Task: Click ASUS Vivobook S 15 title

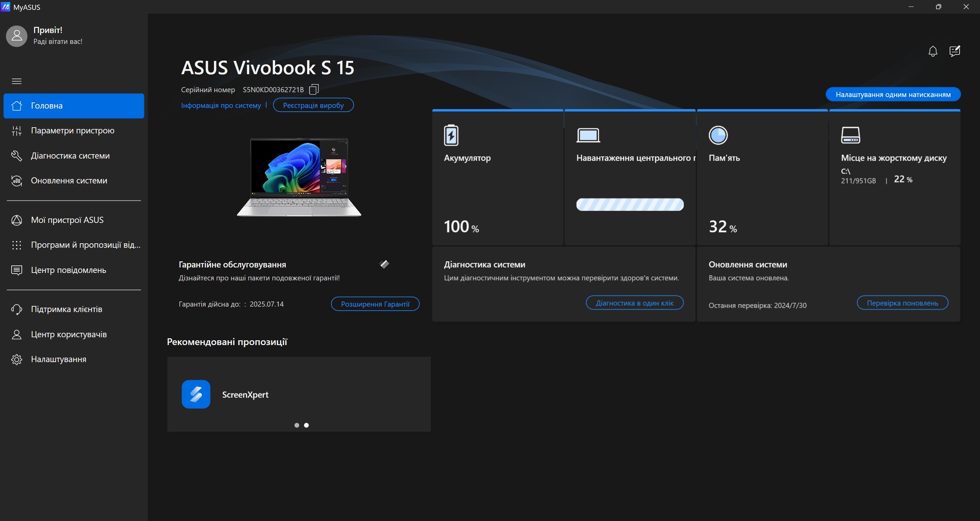Action: point(267,68)
